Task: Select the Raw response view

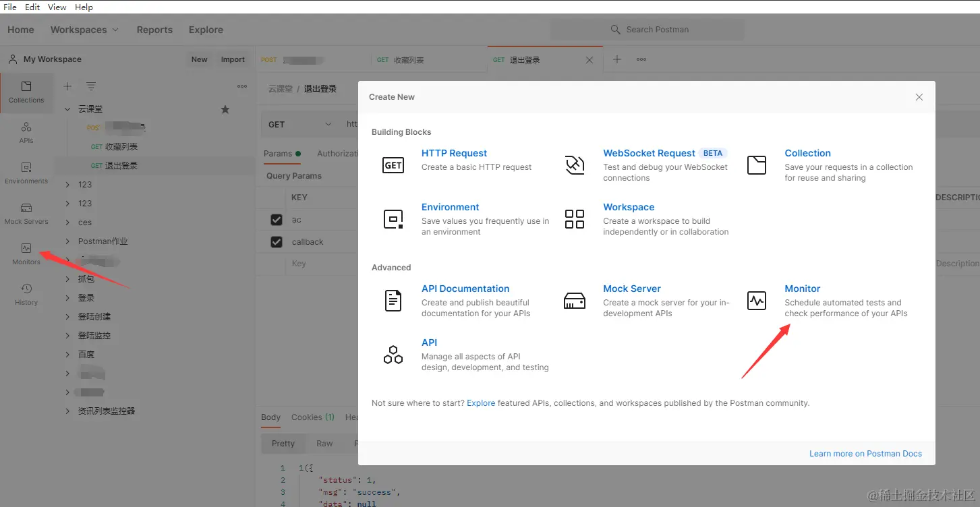Action: pos(325,444)
